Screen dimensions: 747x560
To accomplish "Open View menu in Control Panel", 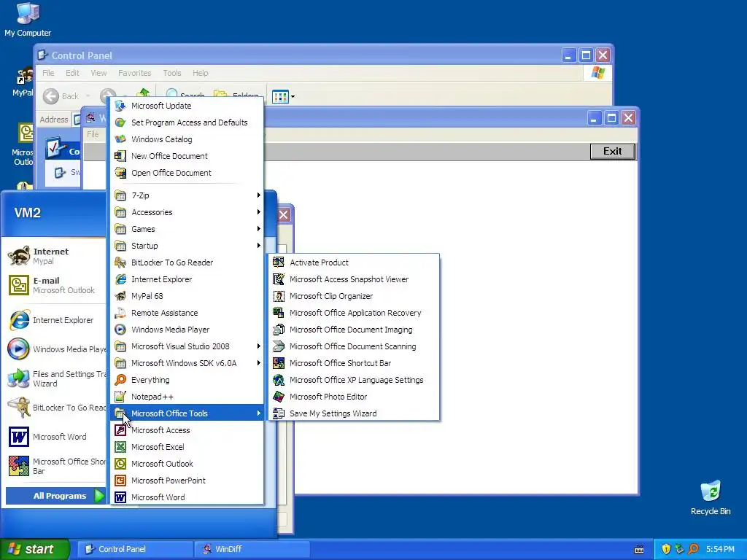I will click(98, 73).
